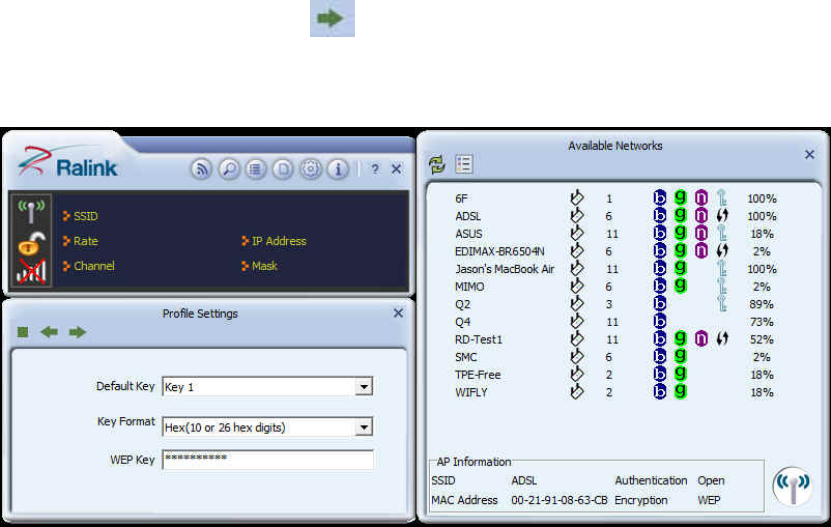This screenshot has height=527, width=831.
Task: Click the Q2 row 89% signal value
Action: [762, 304]
